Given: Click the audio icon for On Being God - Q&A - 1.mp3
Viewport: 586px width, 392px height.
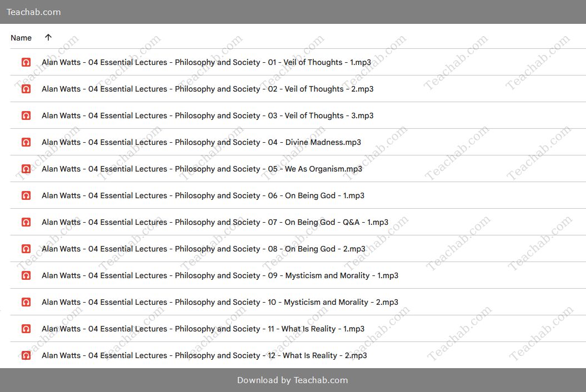Looking at the screenshot, I should 26,222.
